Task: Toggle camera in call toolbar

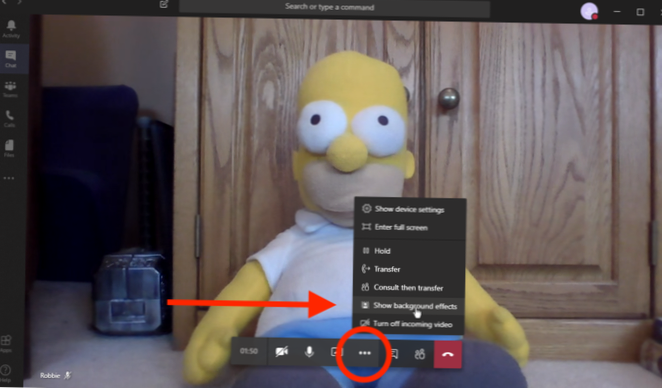Action: [282, 351]
